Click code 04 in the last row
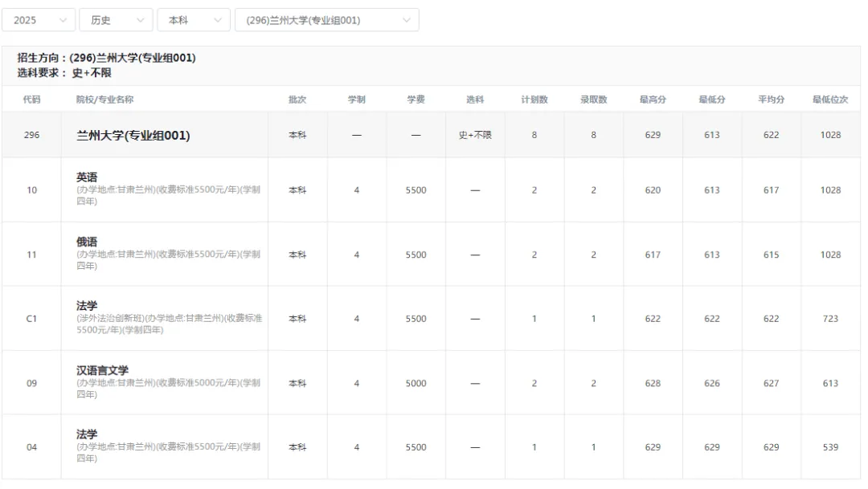The width and height of the screenshot is (868, 489). click(31, 447)
